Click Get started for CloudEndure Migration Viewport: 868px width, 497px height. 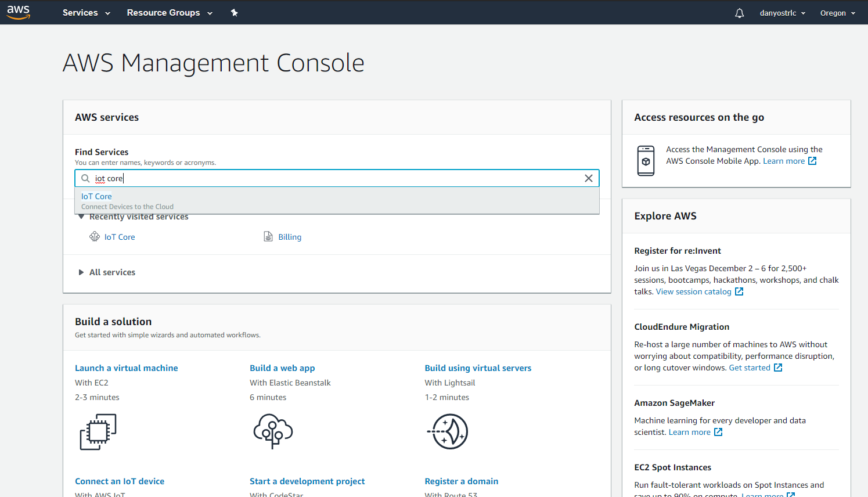click(x=750, y=368)
